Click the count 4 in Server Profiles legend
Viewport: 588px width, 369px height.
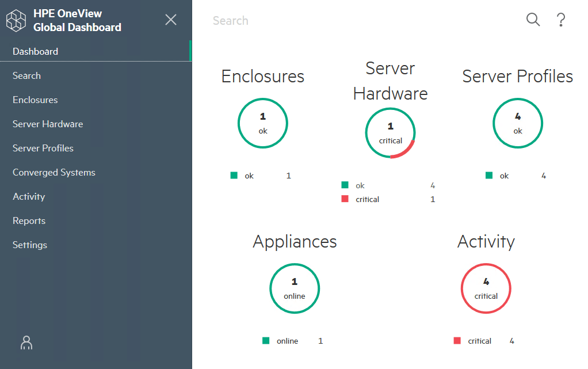[544, 176]
